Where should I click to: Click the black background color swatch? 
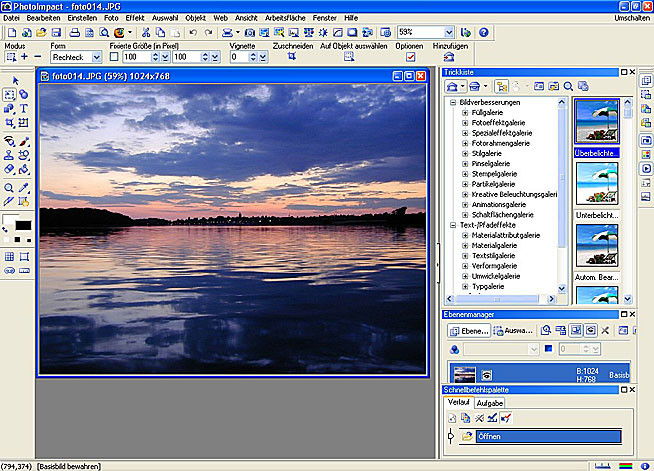pyautogui.click(x=23, y=225)
